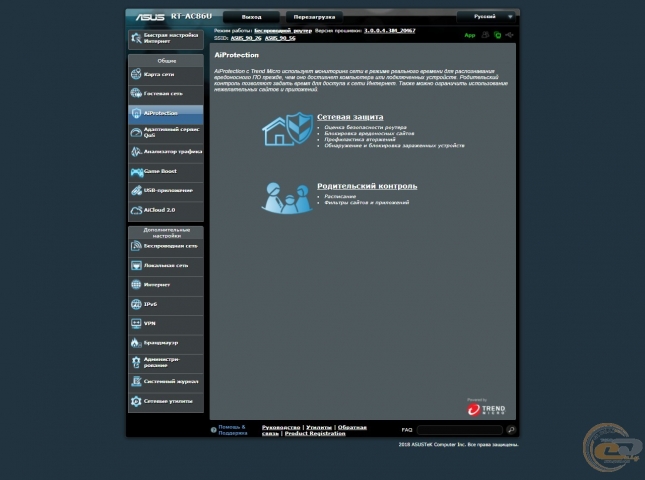Open the AiCloud 2.0 cloud icon
Image resolution: width=645 pixels, height=480 pixels.
[x=136, y=210]
